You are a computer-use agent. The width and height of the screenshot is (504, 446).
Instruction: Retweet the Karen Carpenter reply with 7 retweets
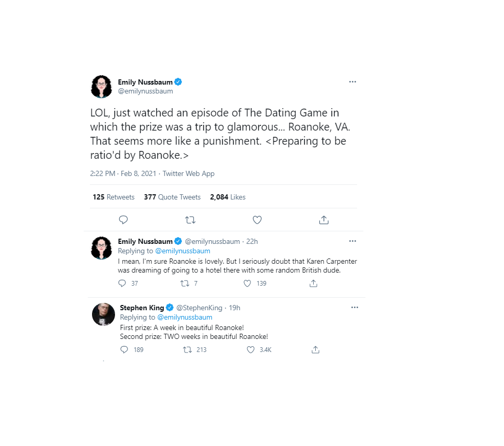tap(185, 284)
